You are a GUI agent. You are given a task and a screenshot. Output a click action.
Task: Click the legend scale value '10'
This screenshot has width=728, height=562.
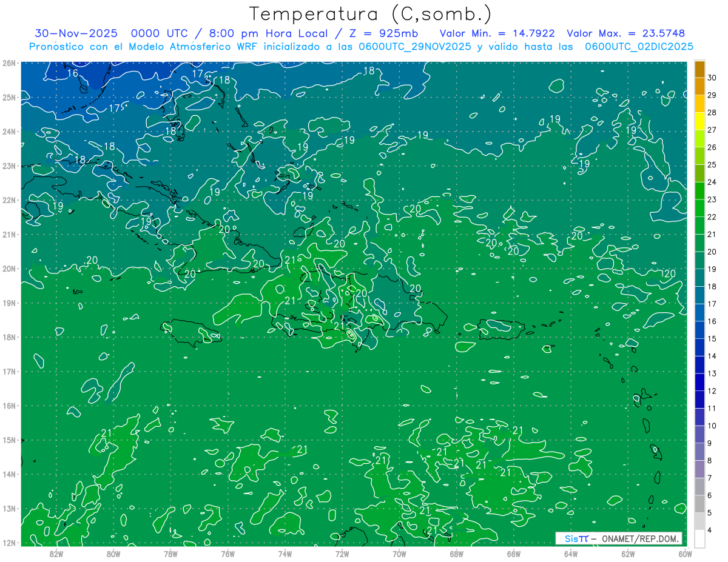[712, 426]
